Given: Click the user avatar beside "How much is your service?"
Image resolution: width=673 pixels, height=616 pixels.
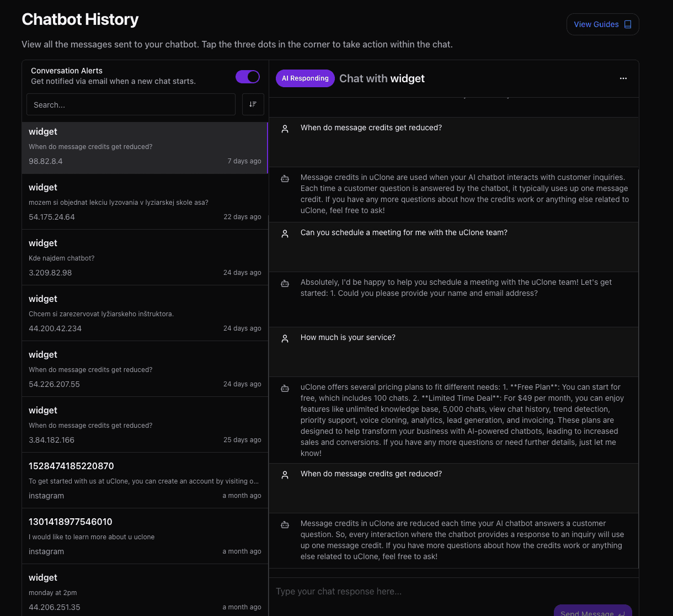Looking at the screenshot, I should click(x=285, y=338).
